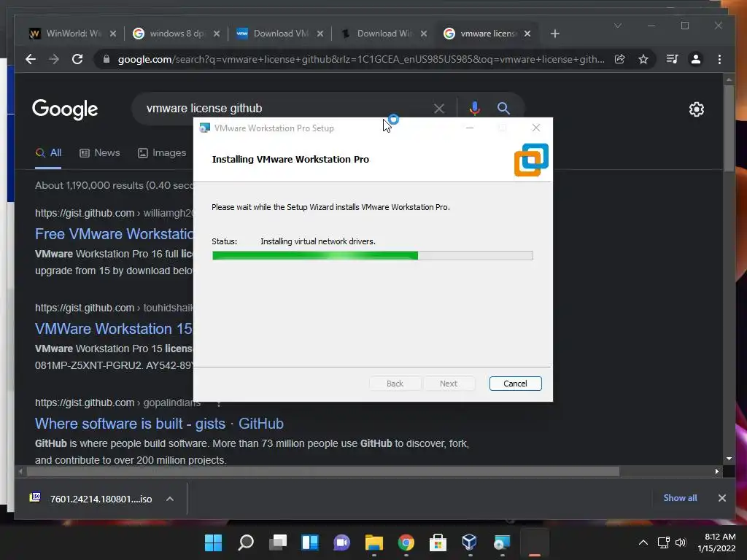
Task: Click the Google logo
Action: point(65,109)
